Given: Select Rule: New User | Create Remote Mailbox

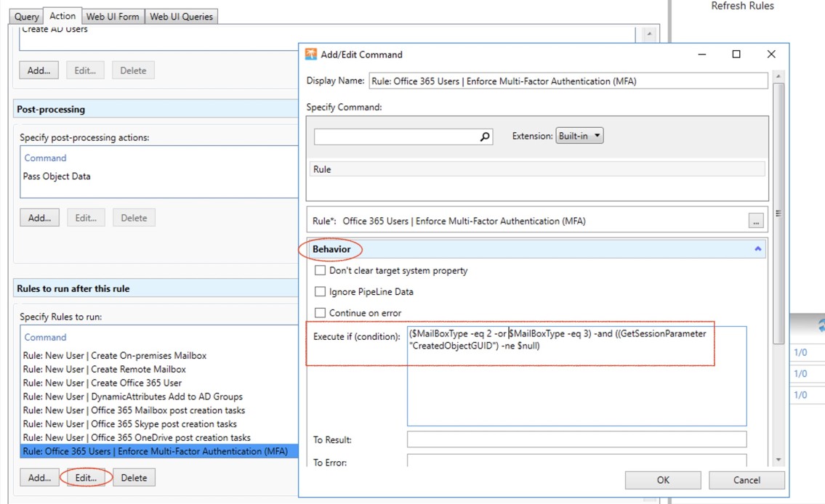Looking at the screenshot, I should coord(104,369).
